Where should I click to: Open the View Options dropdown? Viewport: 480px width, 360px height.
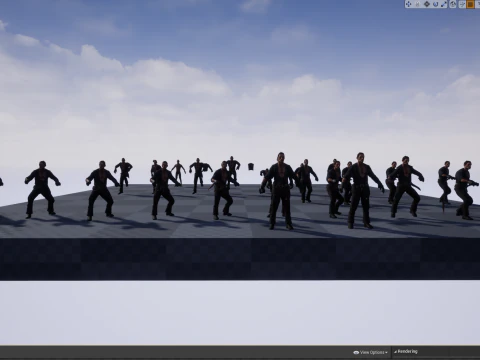pyautogui.click(x=371, y=352)
